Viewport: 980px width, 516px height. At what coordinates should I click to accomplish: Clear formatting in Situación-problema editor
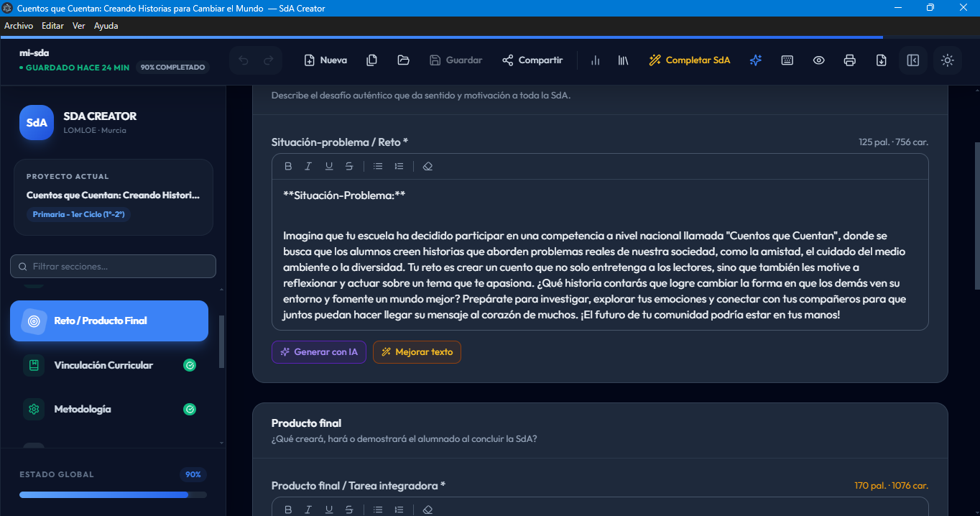(x=427, y=166)
